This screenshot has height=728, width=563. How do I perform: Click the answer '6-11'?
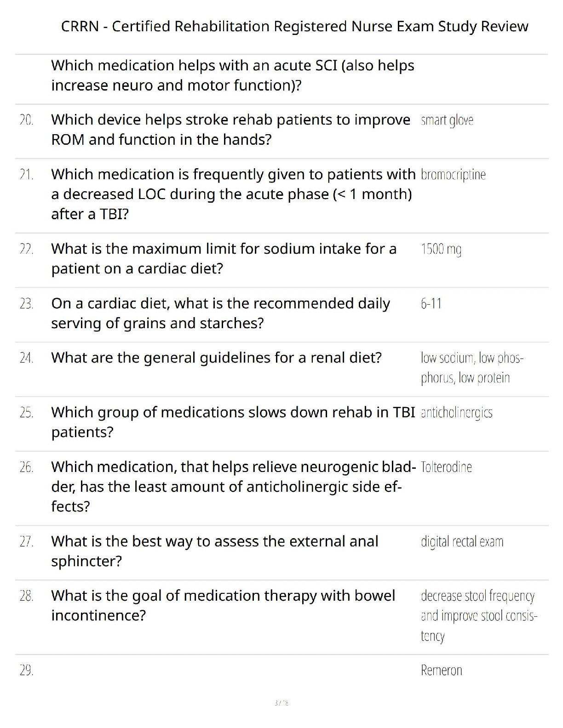(x=431, y=304)
